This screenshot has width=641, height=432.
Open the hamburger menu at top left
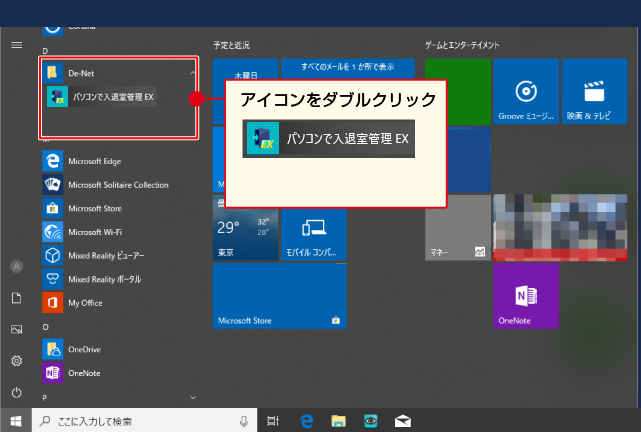16,45
